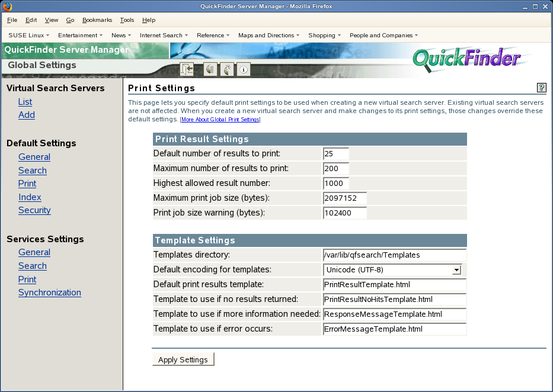Click the Add link under Virtual Search Servers
The width and height of the screenshot is (553, 392).
click(x=27, y=115)
